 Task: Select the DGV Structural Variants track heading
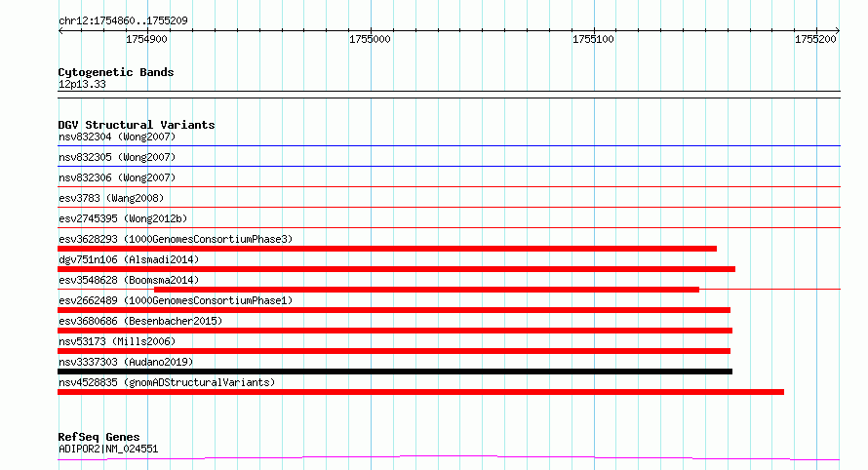click(137, 125)
